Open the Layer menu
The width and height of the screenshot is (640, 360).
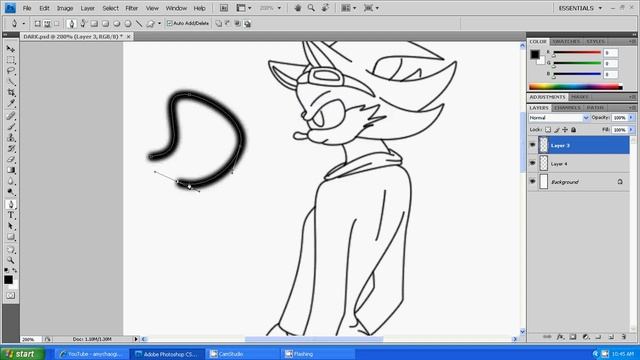pos(87,8)
